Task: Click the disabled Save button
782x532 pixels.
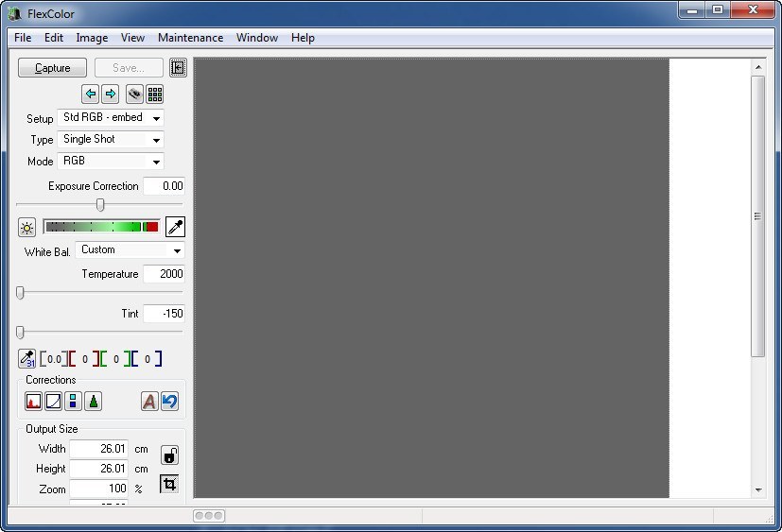Action: click(129, 68)
